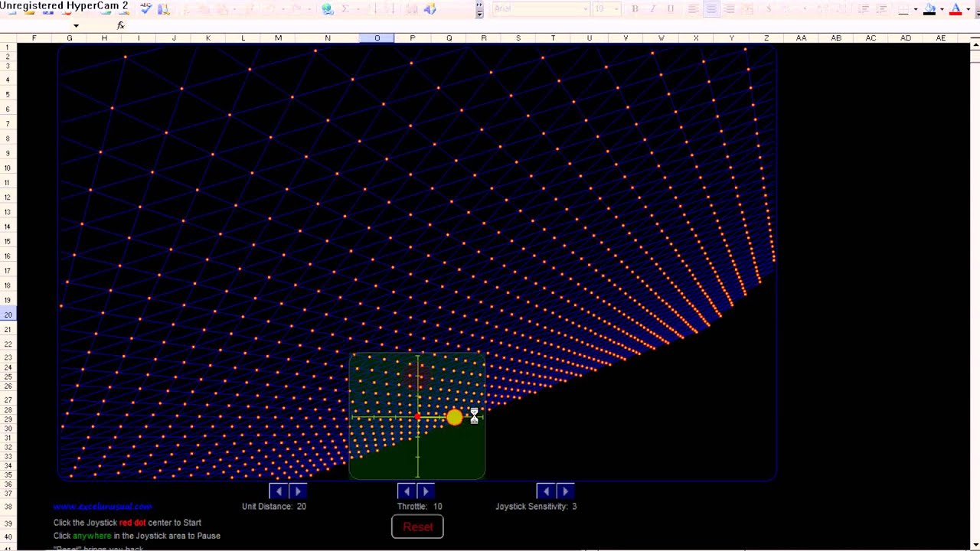The height and width of the screenshot is (551, 980).
Task: Click the vertical scrollbar up arrow
Action: coord(975,47)
